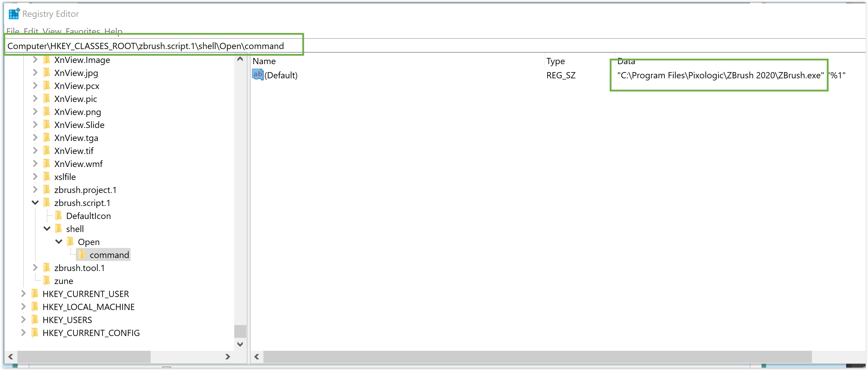This screenshot has width=868, height=370.
Task: Collapse the Open key
Action: [59, 242]
